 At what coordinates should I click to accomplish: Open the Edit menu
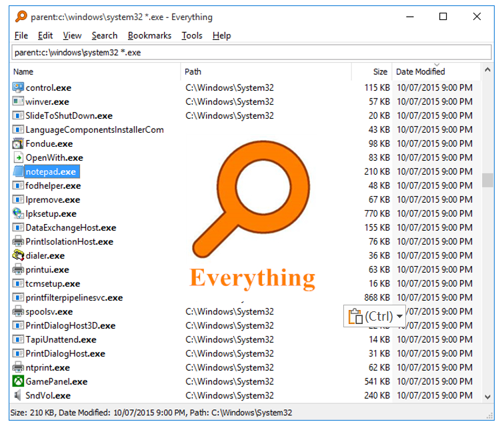[45, 35]
